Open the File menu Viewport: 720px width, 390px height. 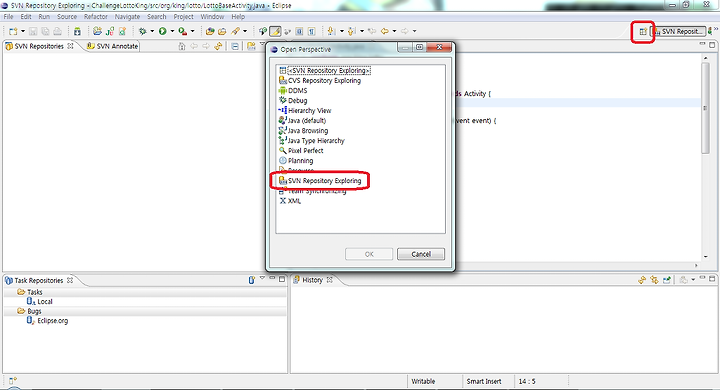(8, 17)
